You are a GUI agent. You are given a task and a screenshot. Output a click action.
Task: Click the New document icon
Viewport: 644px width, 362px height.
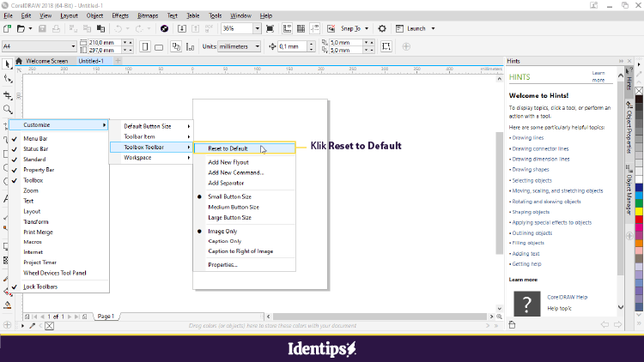click(7, 28)
